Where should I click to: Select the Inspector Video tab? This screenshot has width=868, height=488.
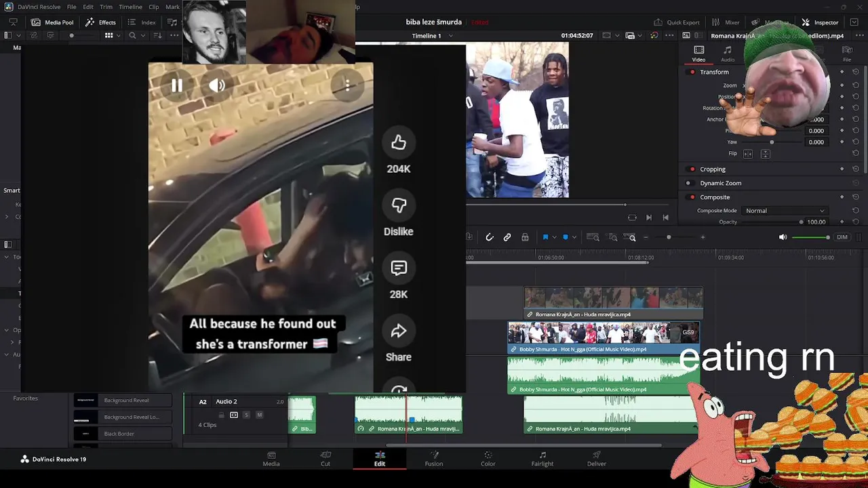pyautogui.click(x=698, y=54)
